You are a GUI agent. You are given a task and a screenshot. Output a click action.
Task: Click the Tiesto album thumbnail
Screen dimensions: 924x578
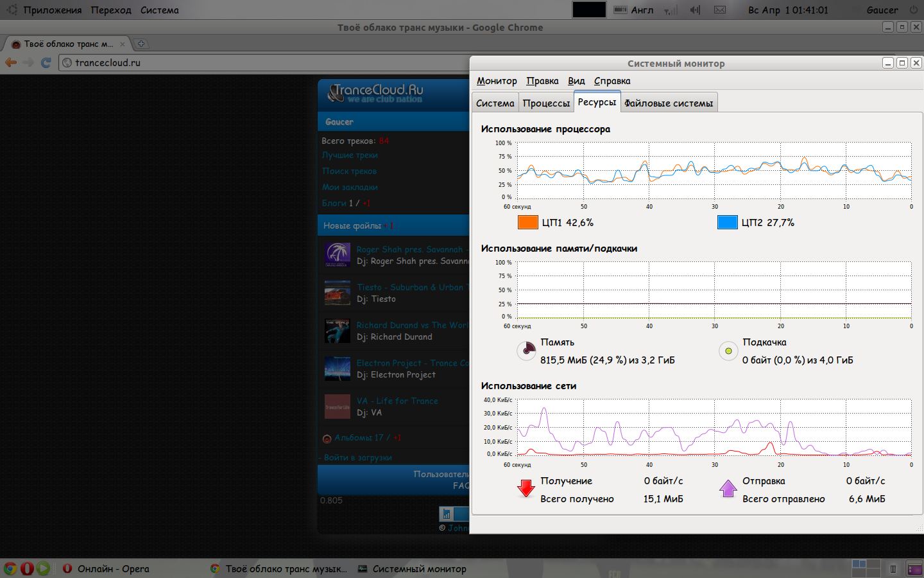(338, 293)
